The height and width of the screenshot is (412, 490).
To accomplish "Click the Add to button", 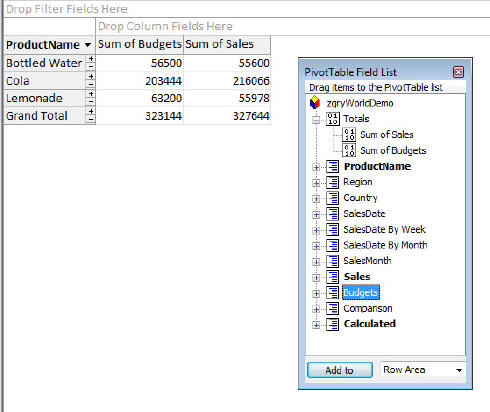I will coord(340,370).
